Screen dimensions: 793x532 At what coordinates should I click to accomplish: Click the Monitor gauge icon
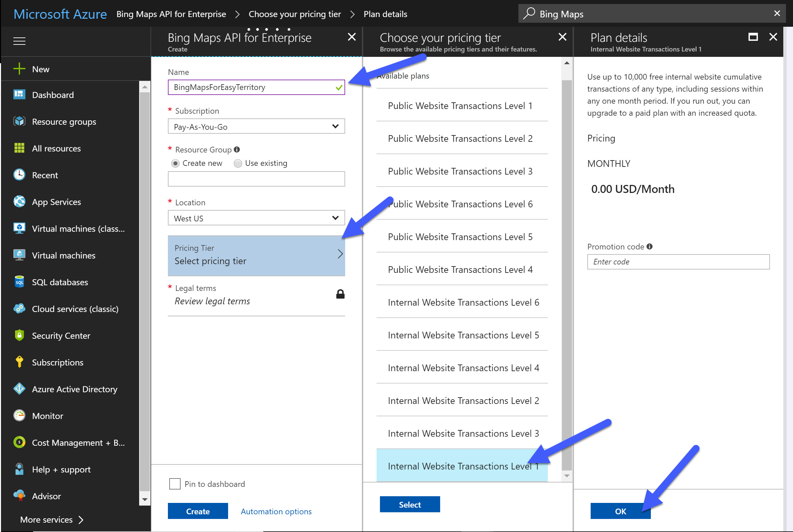(19, 416)
